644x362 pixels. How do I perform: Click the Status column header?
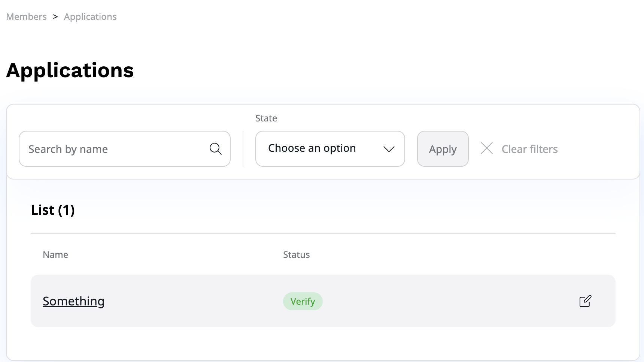point(296,255)
